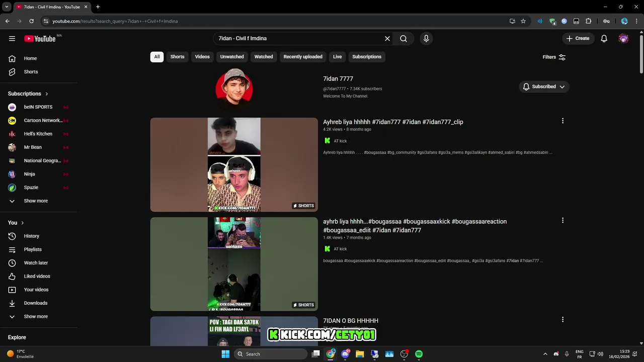Open Playlists in sidebar
The width and height of the screenshot is (644, 362).
click(39, 249)
